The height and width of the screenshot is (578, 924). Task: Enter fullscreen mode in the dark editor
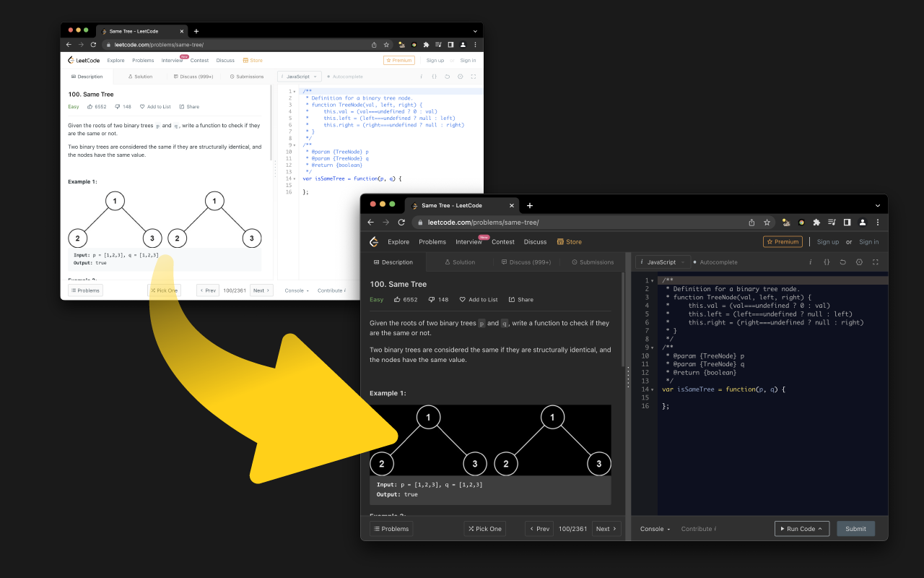[x=876, y=262]
